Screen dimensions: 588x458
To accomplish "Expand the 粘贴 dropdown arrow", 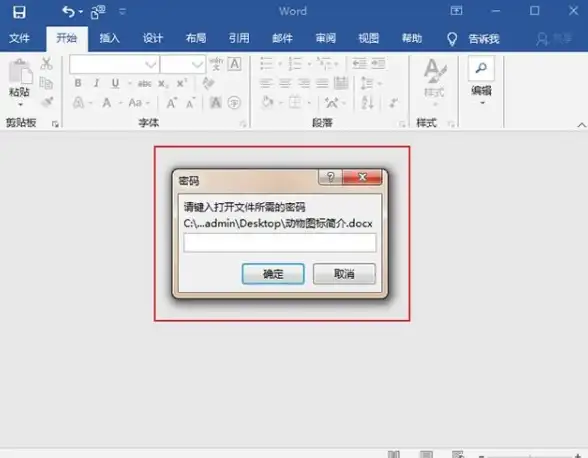I will click(21, 104).
